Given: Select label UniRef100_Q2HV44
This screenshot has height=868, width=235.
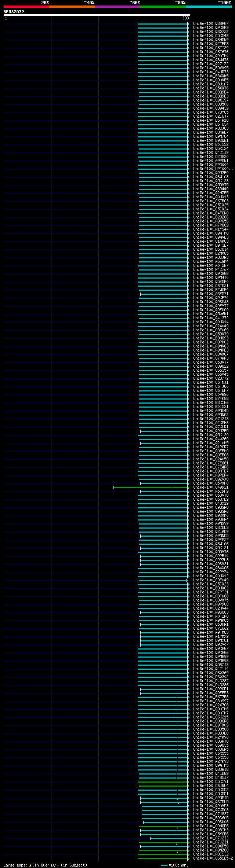Looking at the screenshot, I should point(211,608).
